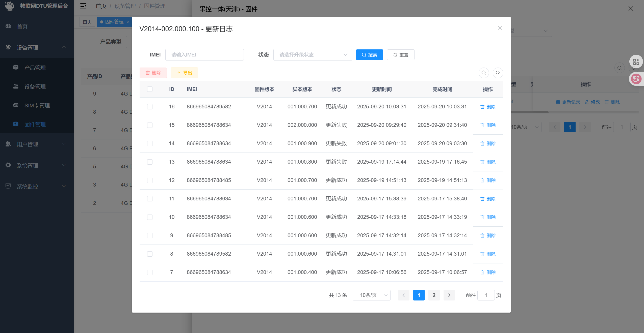
Task: Check the box for row ID 15
Action: tap(150, 125)
